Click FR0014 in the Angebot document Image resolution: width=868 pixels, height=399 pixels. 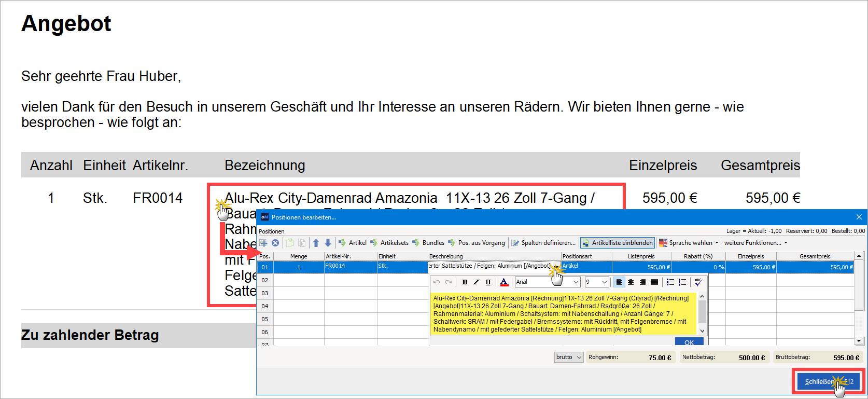[158, 198]
